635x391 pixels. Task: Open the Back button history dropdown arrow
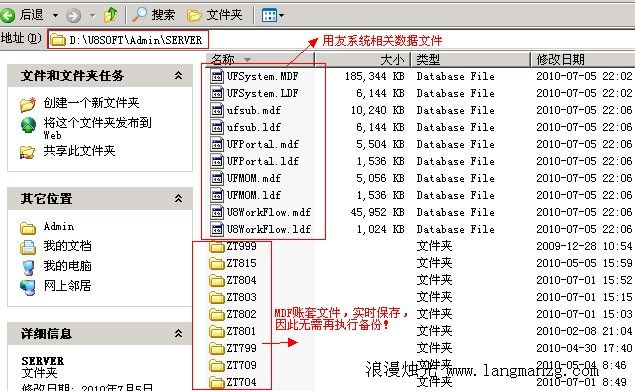pyautogui.click(x=55, y=15)
